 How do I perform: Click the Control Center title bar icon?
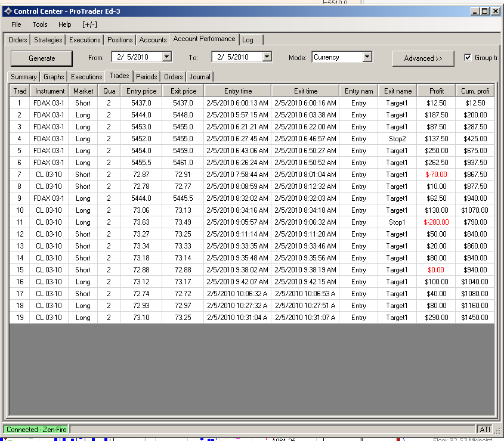[x=8, y=11]
